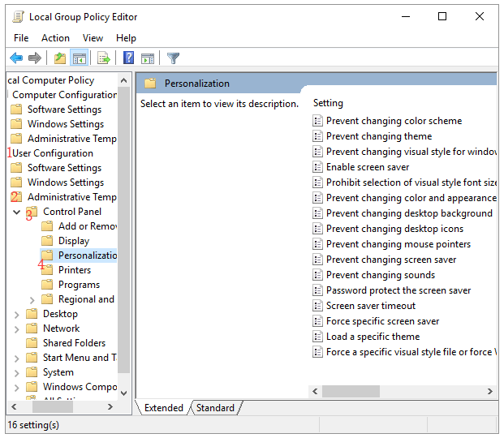Click tree pane horizontal scrollbar right arrow

tap(110, 407)
